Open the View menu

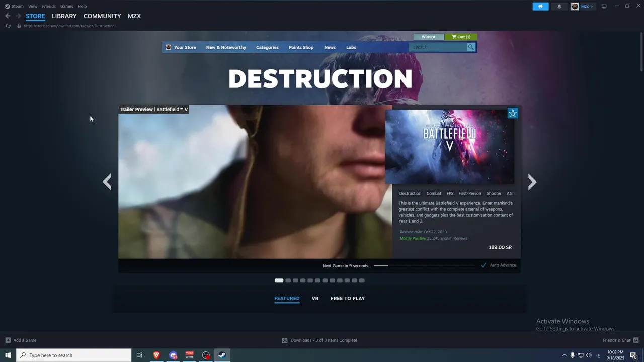33,7
